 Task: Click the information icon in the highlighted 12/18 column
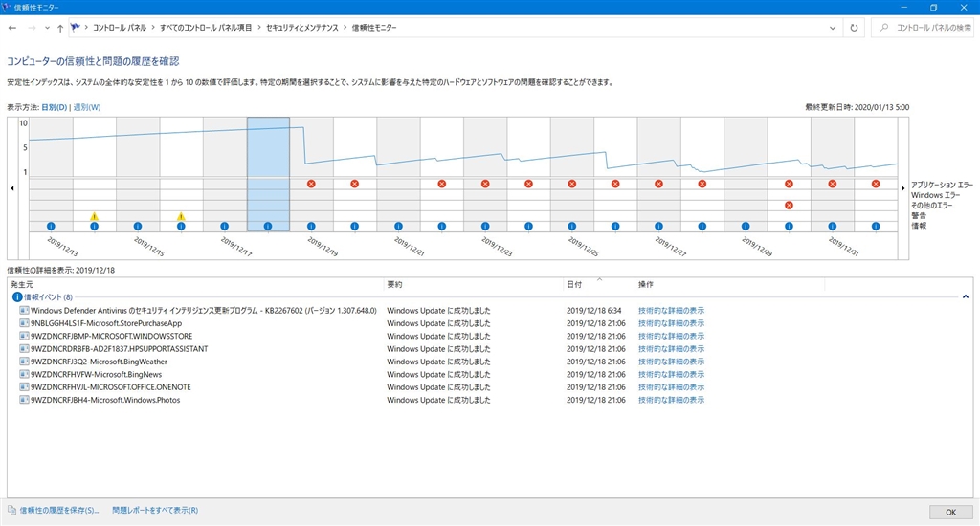(x=268, y=226)
